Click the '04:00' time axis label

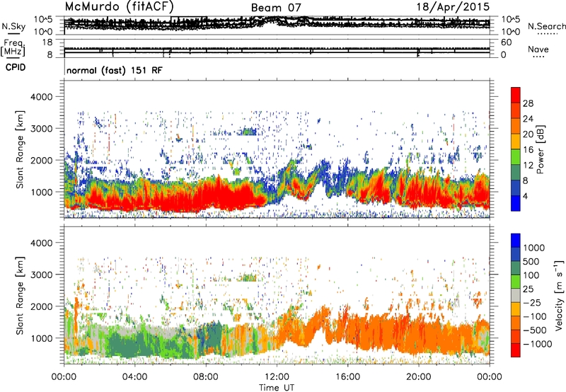tap(134, 376)
